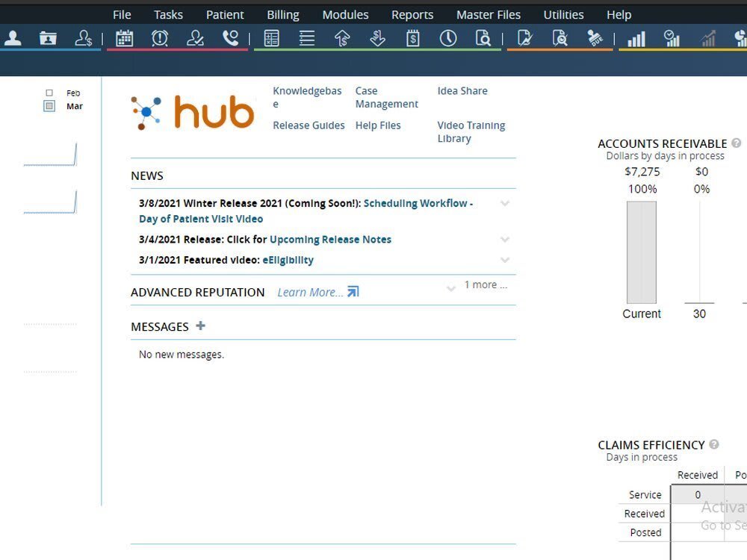
Task: Click the greyed trend chart icon
Action: [708, 39]
